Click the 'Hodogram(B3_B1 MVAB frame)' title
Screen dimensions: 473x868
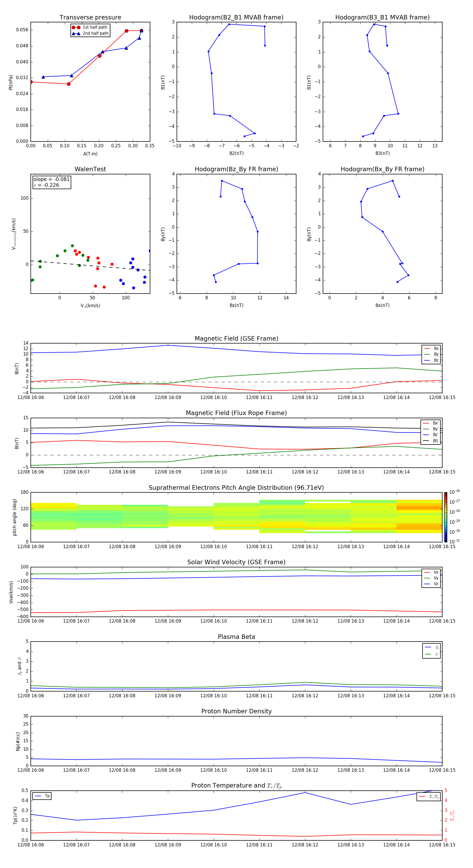[382, 18]
